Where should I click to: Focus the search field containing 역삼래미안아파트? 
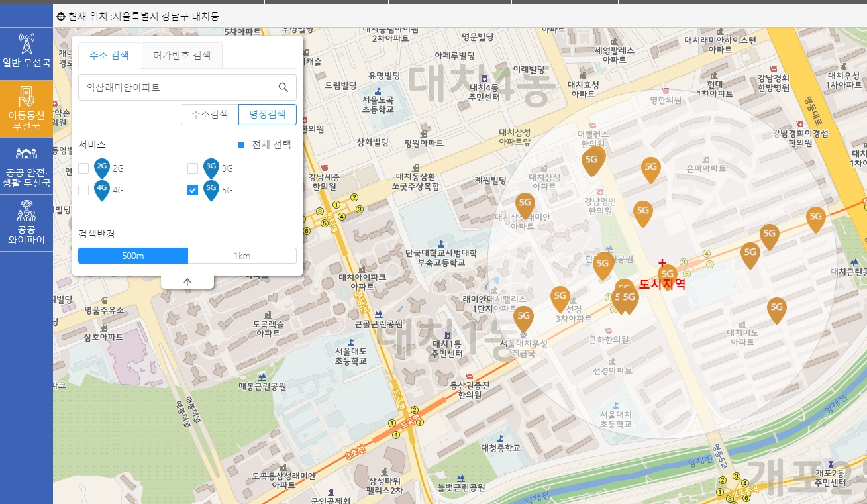(187, 87)
